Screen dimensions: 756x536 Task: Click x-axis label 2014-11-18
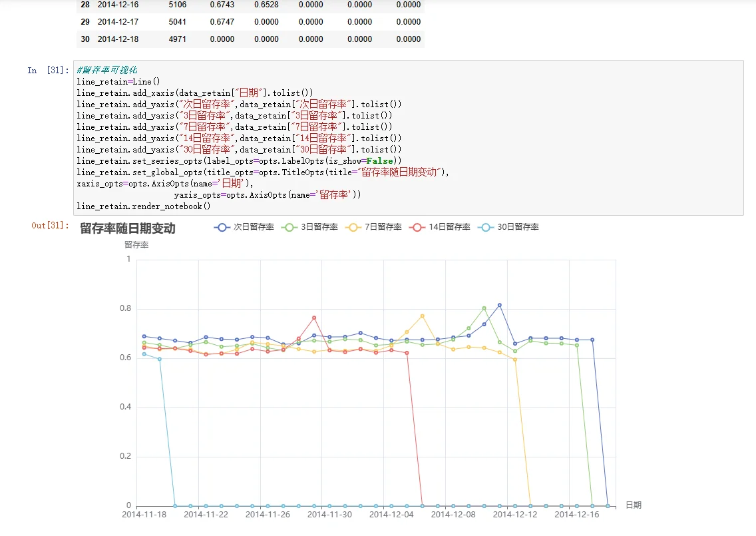pos(144,515)
